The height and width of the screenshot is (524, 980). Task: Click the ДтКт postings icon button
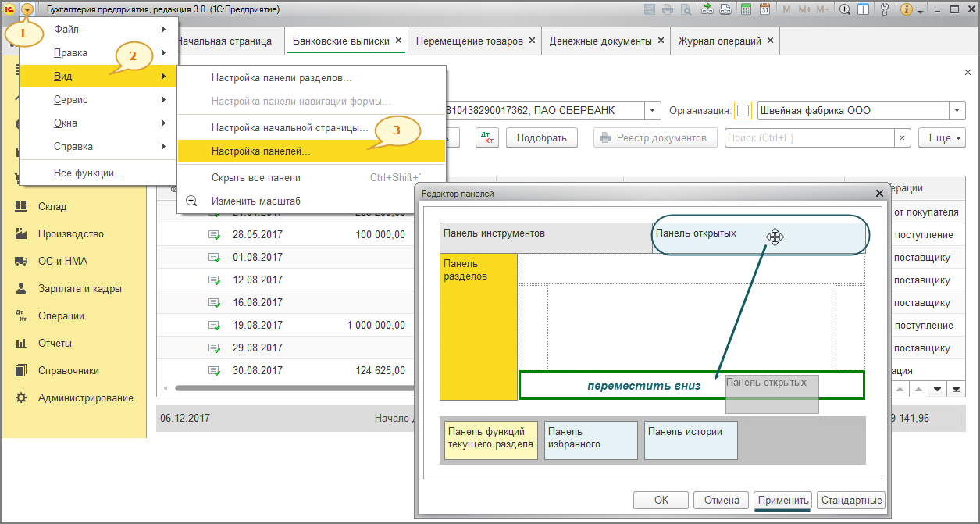coord(487,138)
